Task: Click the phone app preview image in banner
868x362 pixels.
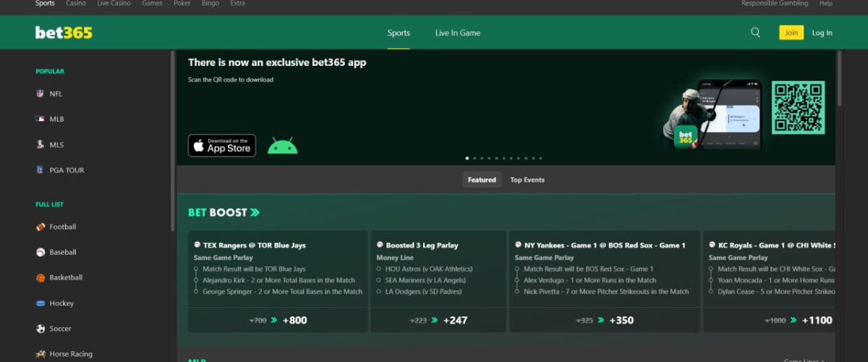Action: [x=729, y=114]
